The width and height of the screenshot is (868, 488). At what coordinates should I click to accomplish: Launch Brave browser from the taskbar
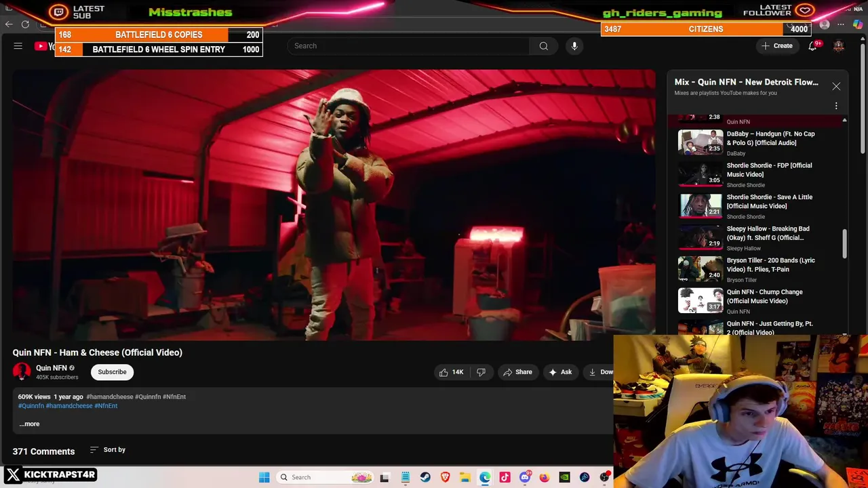click(x=445, y=477)
